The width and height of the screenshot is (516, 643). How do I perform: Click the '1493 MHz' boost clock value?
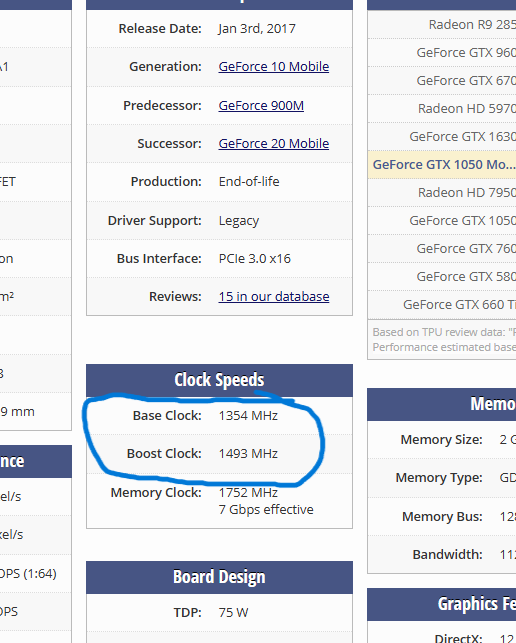pyautogui.click(x=248, y=454)
